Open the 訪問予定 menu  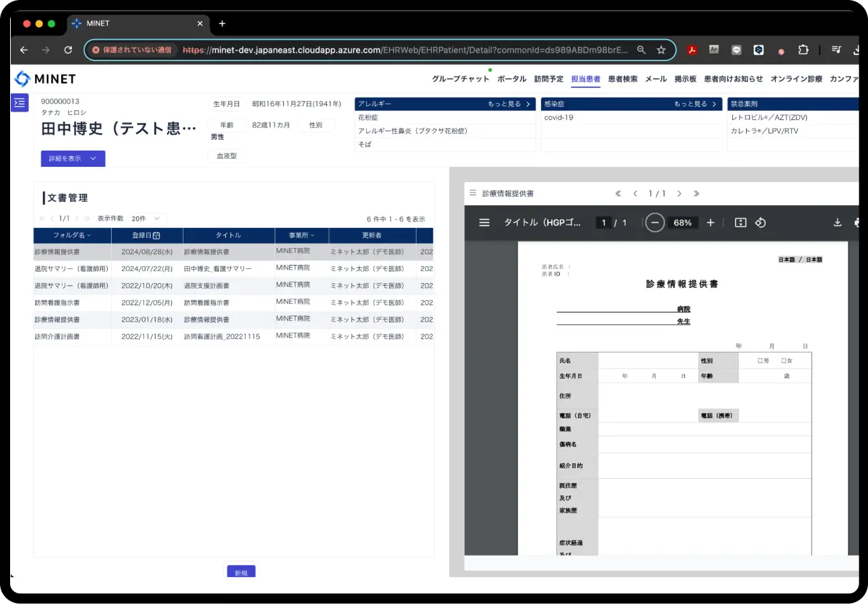click(549, 79)
